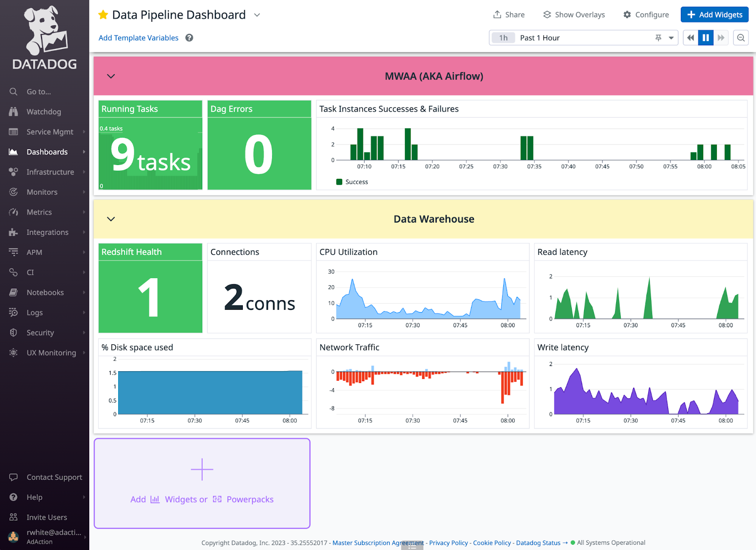756x550 pixels.
Task: Click the % Disk space used title
Action: [x=137, y=348]
